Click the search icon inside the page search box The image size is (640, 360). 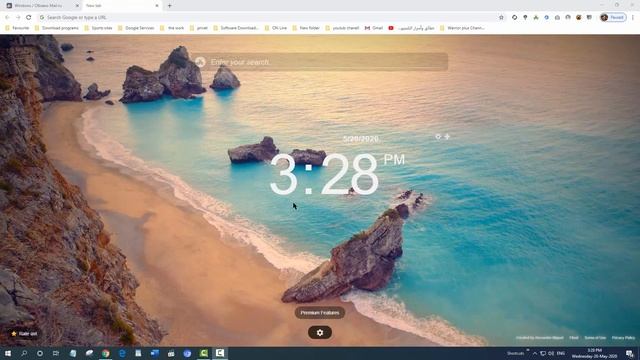(200, 62)
